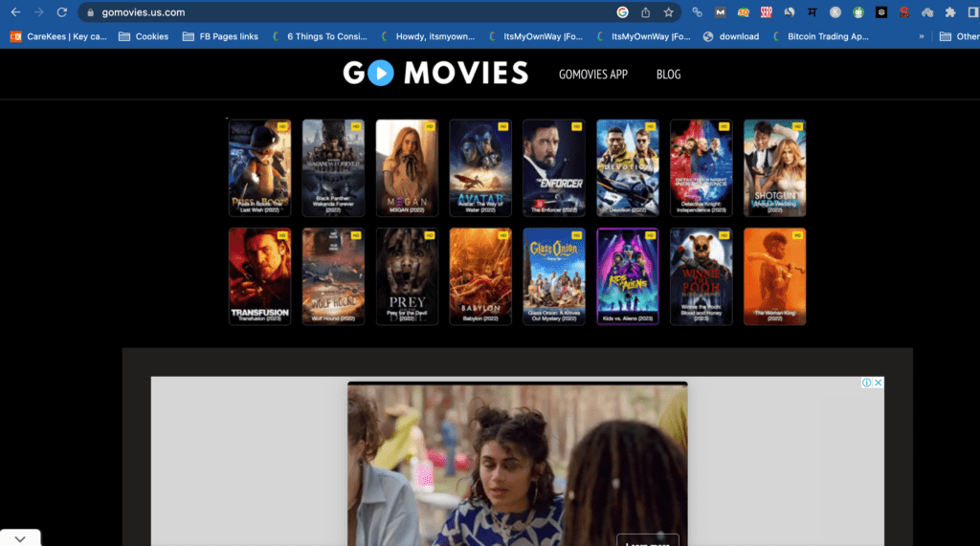Open the 6 Things To Consi... bookmark

320,36
